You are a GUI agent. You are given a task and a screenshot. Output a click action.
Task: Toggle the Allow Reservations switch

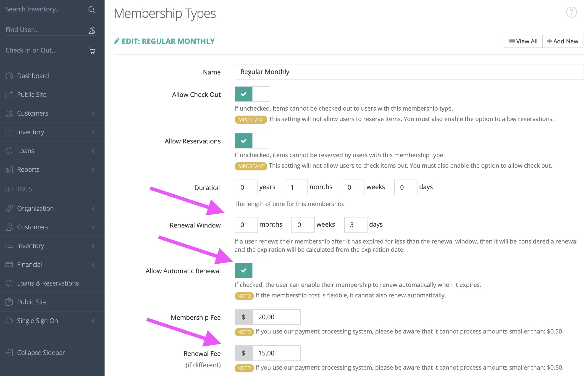click(x=252, y=141)
